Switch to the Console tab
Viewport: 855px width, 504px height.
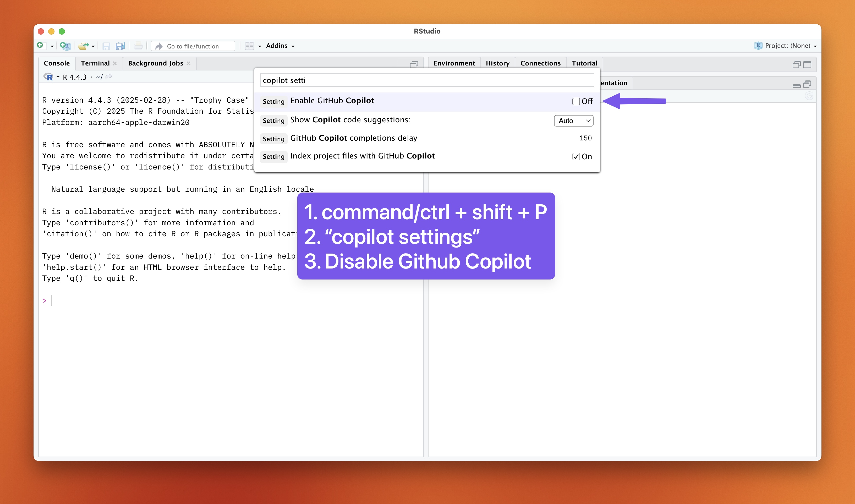click(x=57, y=63)
